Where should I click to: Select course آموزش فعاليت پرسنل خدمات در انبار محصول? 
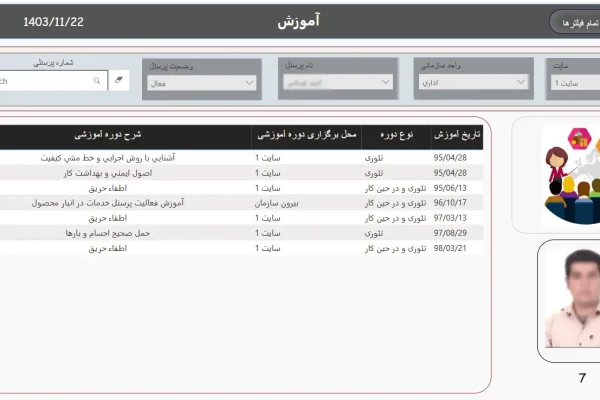108,203
